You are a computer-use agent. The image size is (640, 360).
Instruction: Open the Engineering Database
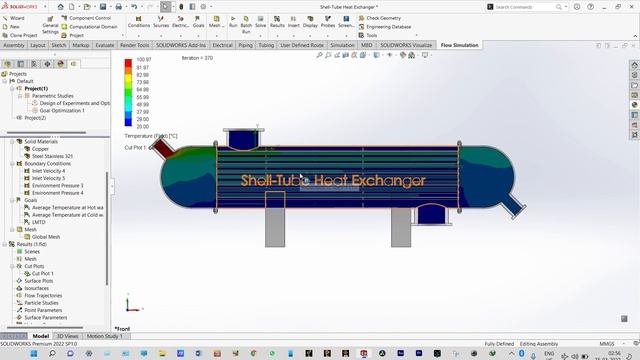[384, 27]
